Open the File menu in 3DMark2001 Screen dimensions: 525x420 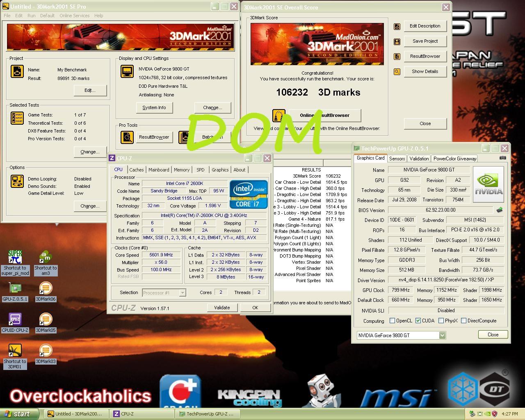[7, 16]
